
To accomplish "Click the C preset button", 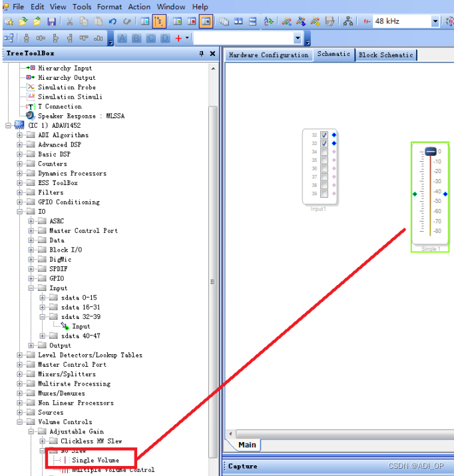I will tap(151, 38).
